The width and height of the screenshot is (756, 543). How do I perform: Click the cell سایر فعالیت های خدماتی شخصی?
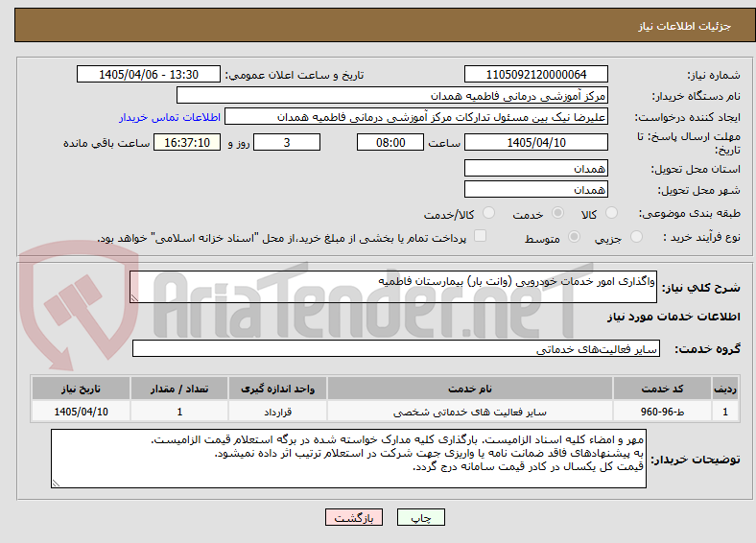[x=470, y=412]
